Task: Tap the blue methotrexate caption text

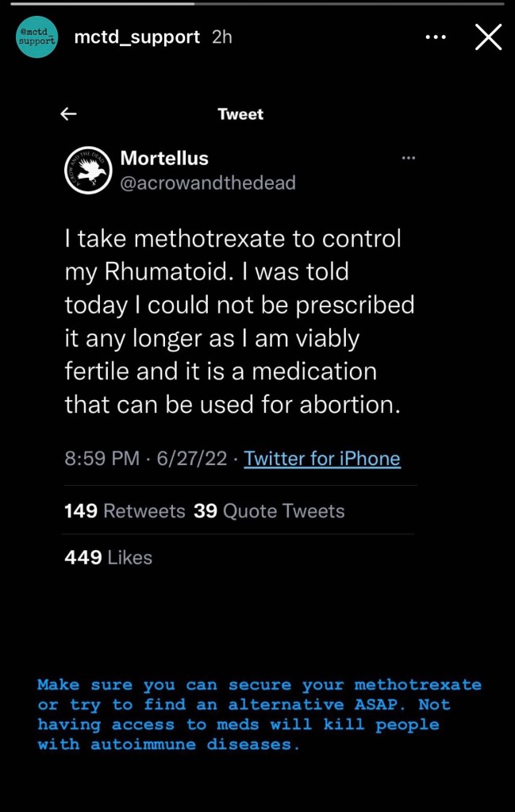Action: tap(259, 714)
